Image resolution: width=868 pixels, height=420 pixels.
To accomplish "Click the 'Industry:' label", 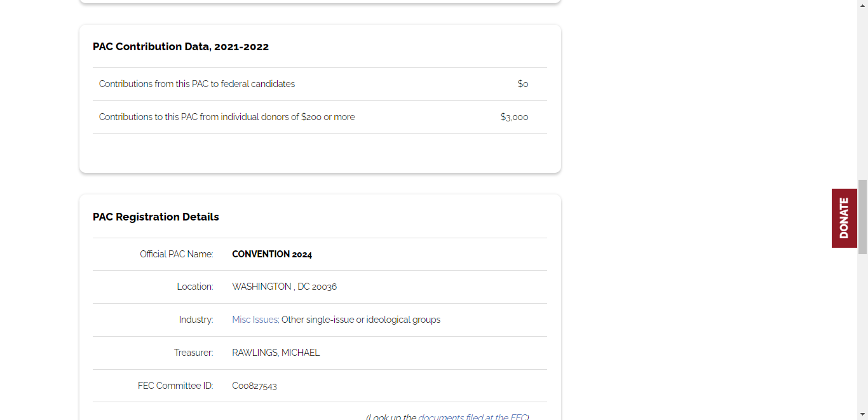I will 196,320.
